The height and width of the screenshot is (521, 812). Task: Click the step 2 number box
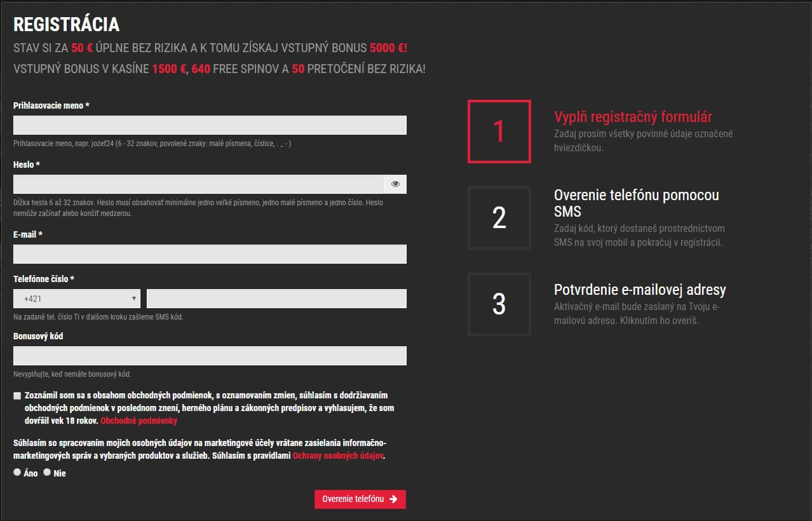pyautogui.click(x=499, y=218)
